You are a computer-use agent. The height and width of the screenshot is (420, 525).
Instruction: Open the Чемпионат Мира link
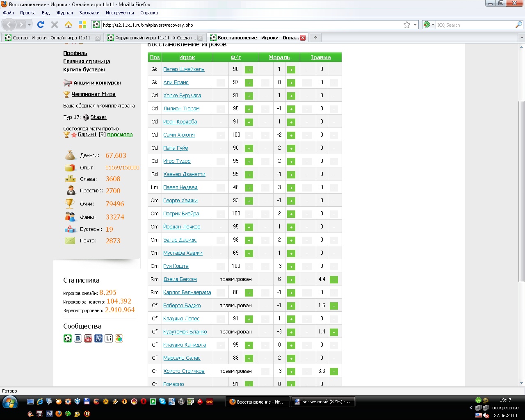click(x=94, y=94)
